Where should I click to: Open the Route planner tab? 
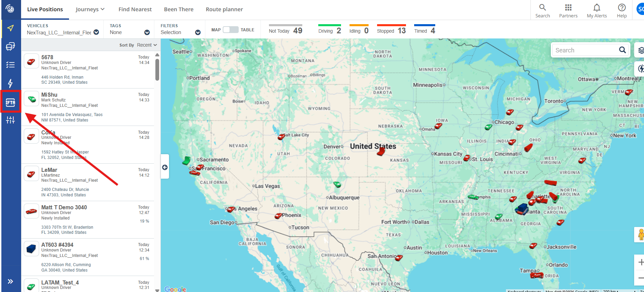pyautogui.click(x=224, y=9)
